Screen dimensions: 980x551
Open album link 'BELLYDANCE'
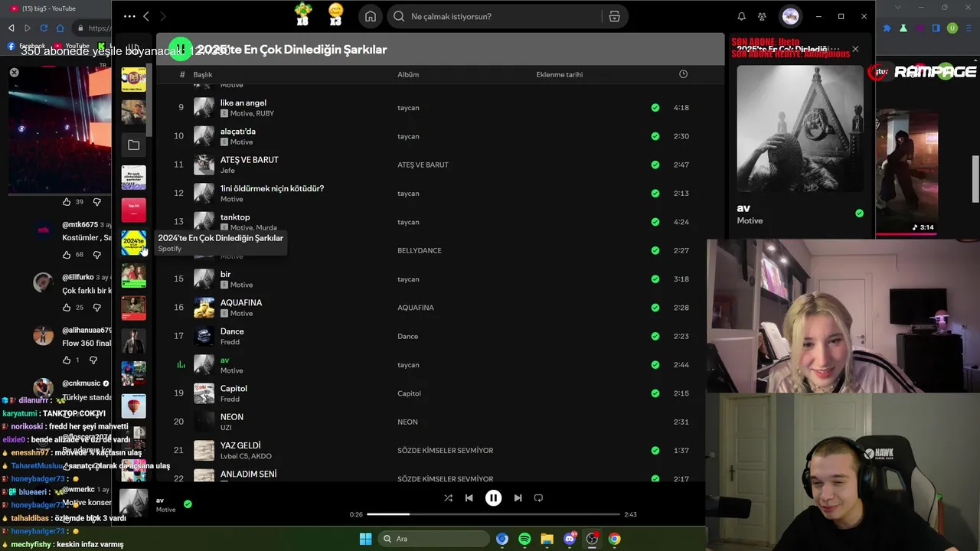(420, 250)
